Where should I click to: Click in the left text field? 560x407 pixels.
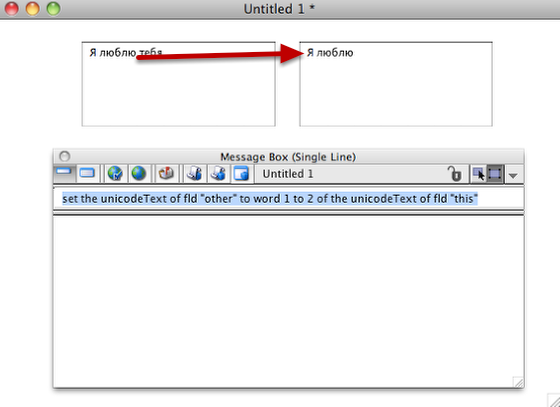[x=179, y=84]
